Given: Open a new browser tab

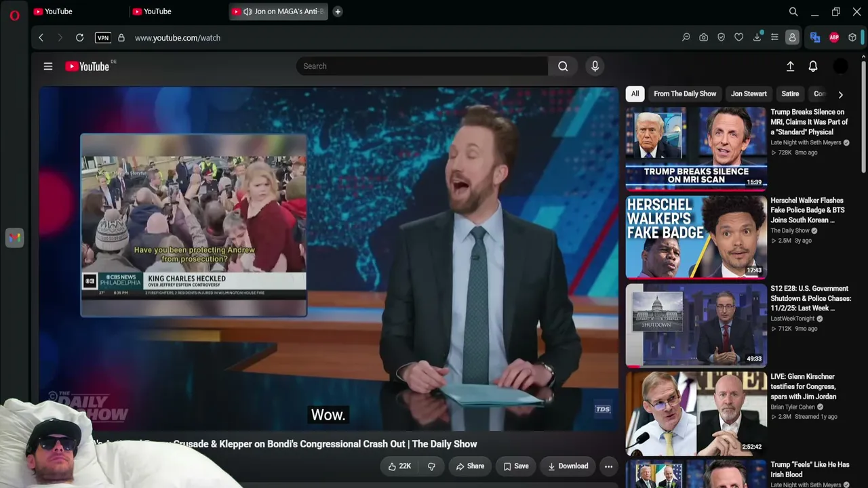Looking at the screenshot, I should coord(338,12).
